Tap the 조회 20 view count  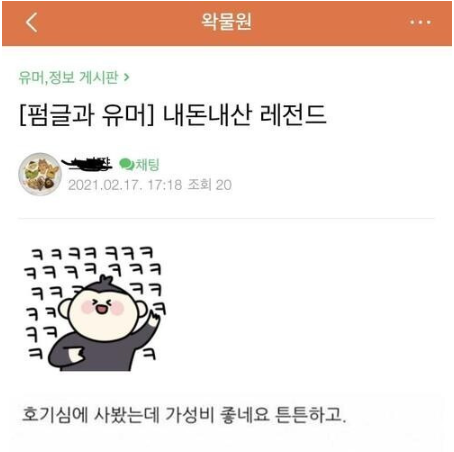tap(210, 185)
